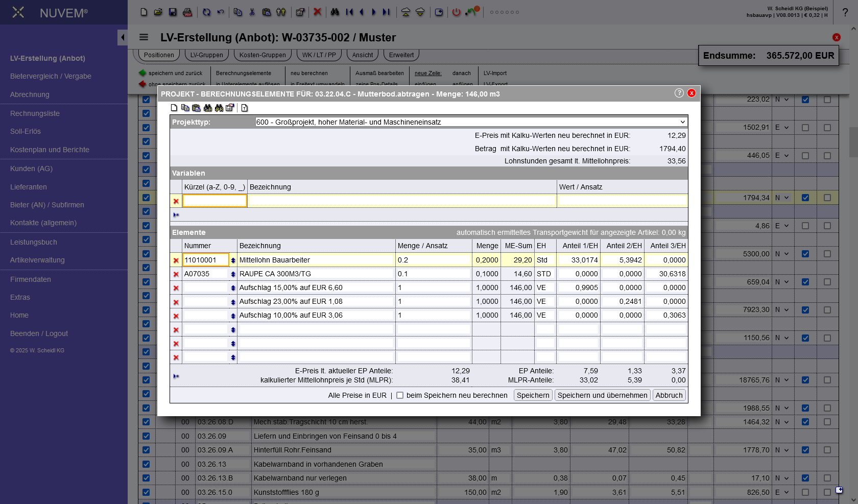Screen dimensions: 858x504
Task: Click the selector arrows beside number 11010001
Action: tap(233, 260)
